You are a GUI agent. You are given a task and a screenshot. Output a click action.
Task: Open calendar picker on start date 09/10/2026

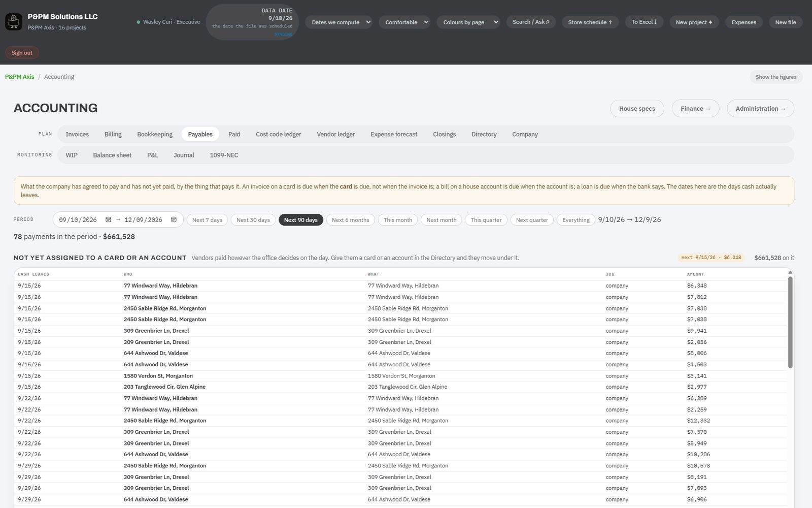coord(108,220)
